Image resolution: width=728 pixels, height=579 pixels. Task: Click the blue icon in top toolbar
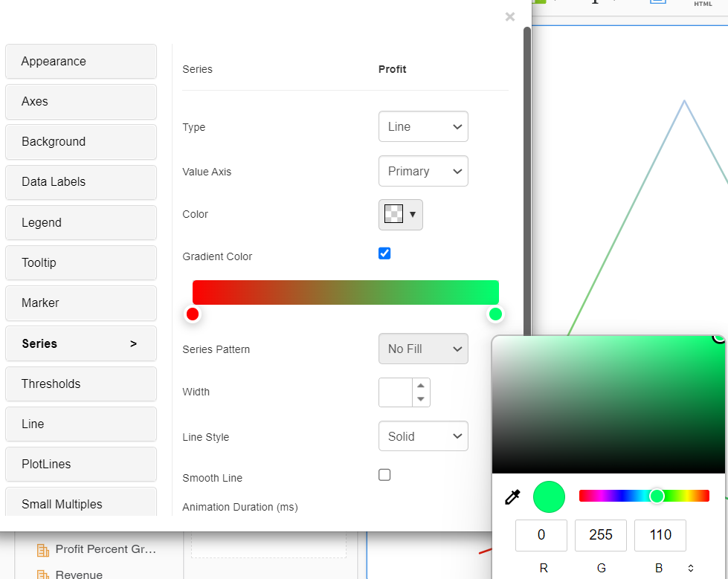(x=657, y=4)
